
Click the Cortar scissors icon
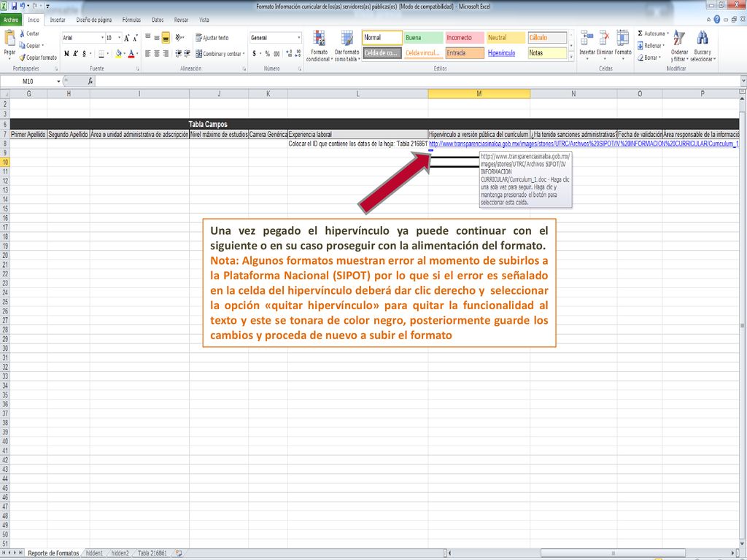(22, 34)
